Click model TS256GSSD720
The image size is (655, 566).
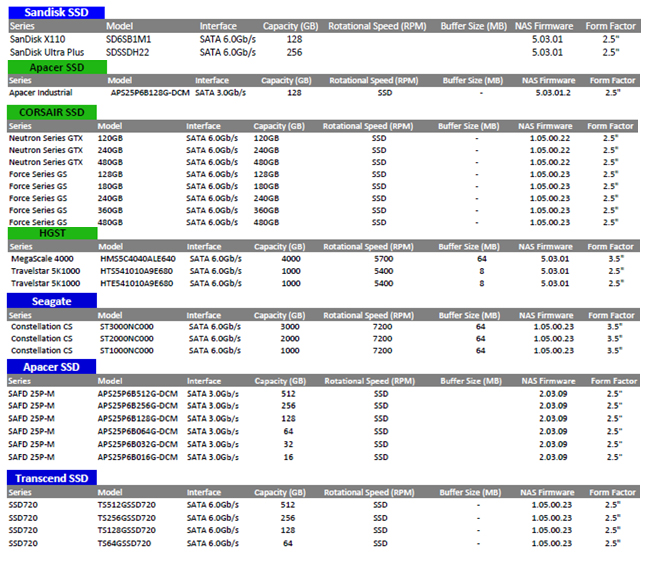point(127,518)
